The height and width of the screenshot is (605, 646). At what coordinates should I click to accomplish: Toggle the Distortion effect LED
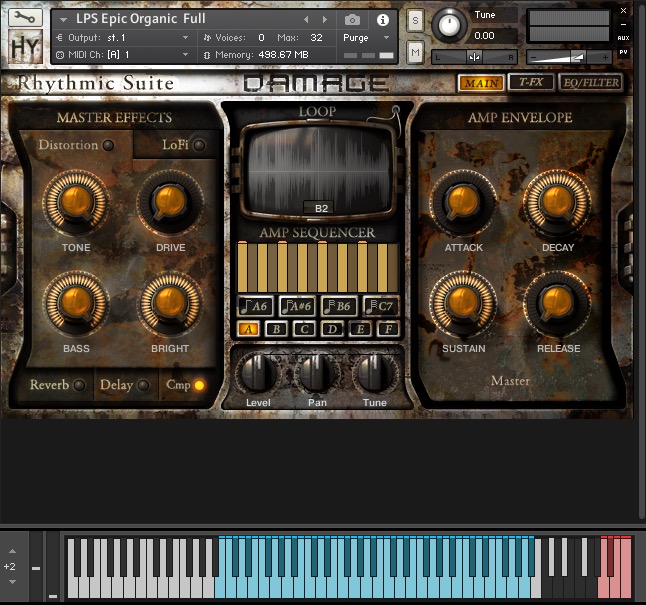click(108, 145)
